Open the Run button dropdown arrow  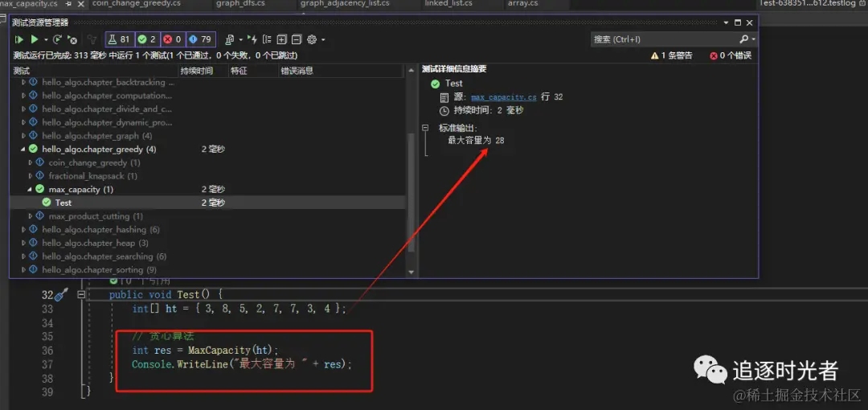click(46, 40)
